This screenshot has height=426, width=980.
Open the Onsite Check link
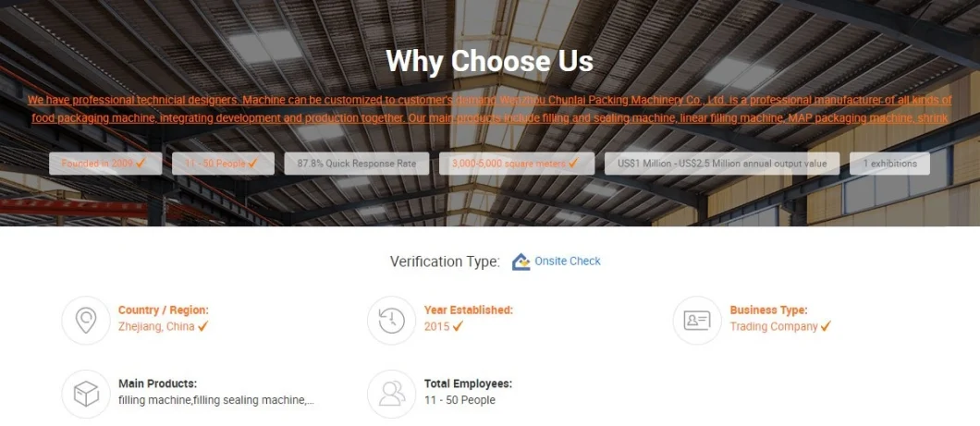click(568, 262)
